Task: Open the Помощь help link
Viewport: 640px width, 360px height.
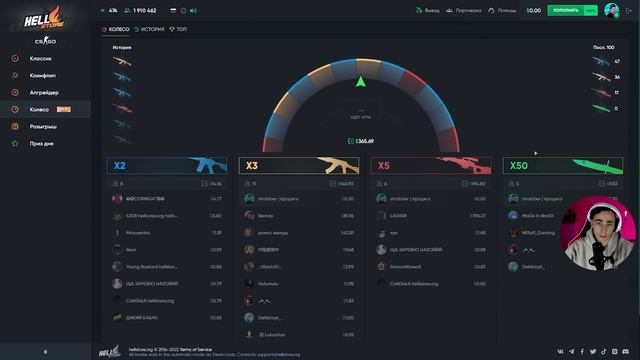Action: point(502,11)
